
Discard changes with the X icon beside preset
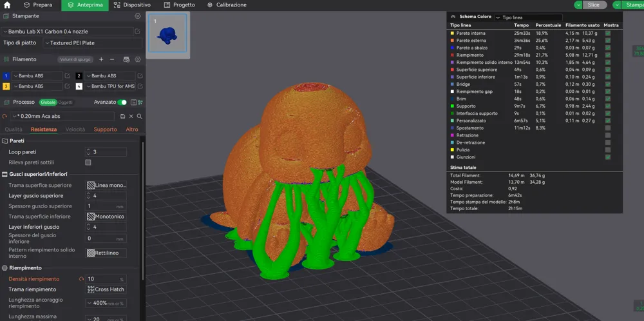pyautogui.click(x=131, y=116)
